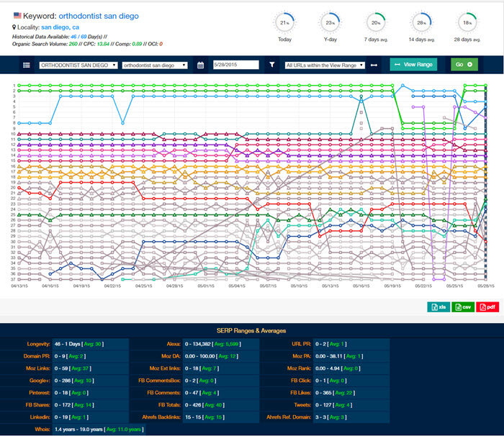
Task: Click the 46 / 69 historical days value
Action: coord(78,37)
